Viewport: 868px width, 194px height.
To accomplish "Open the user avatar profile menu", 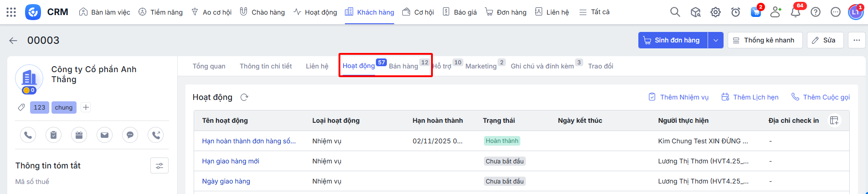I will [x=855, y=12].
